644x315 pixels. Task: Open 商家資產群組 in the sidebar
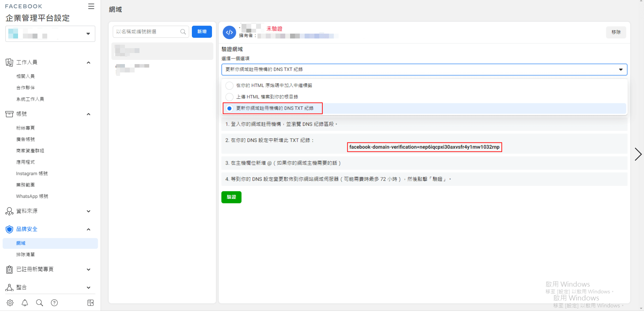30,151
